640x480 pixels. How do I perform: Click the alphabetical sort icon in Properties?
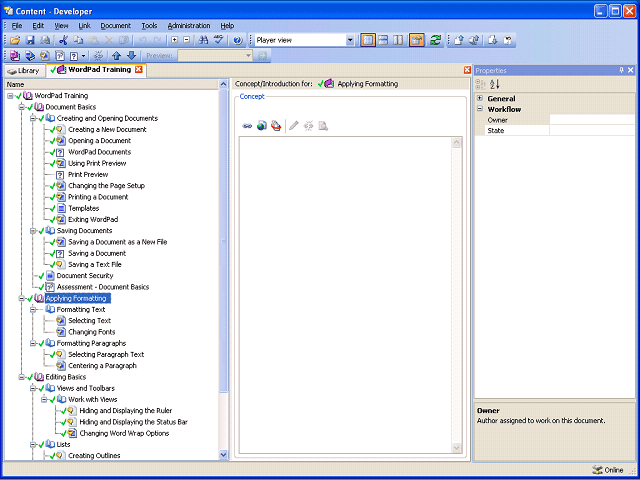point(495,84)
